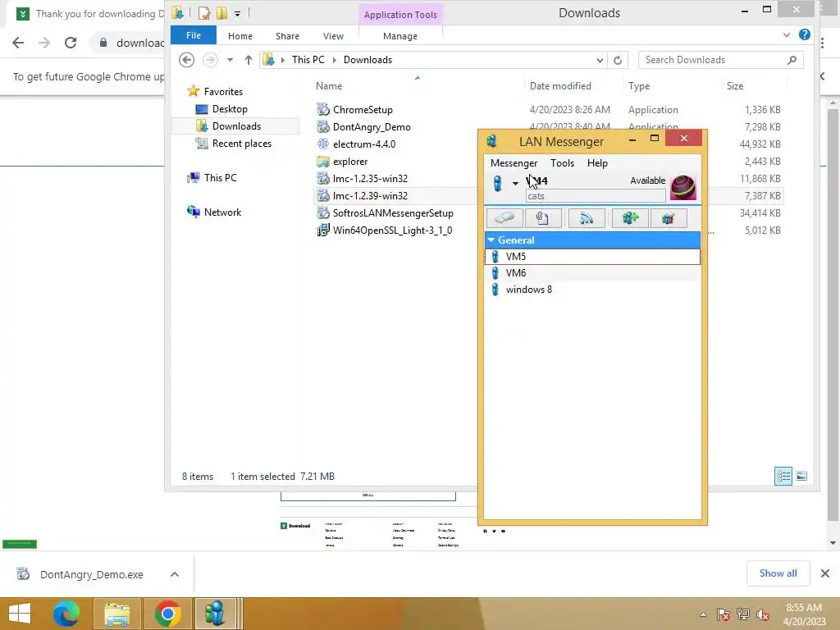Select the SoftrosLANMessengerSetup file
The image size is (840, 630).
click(393, 212)
